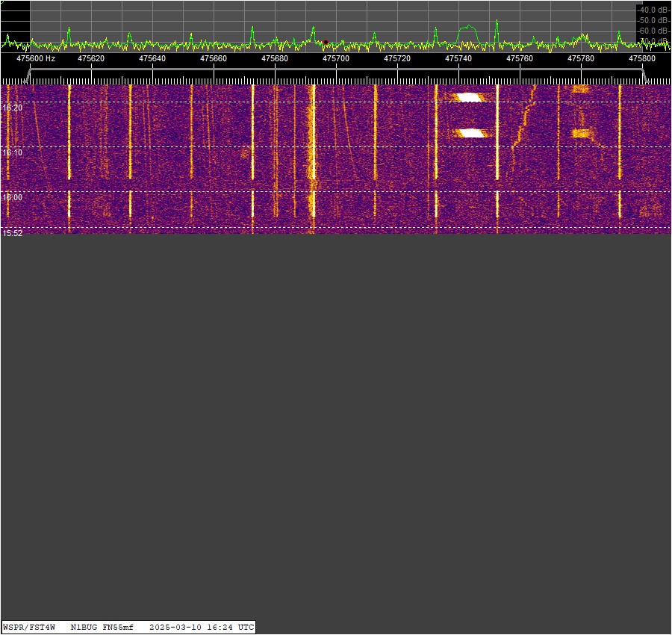Click the 16:20 time marker
Viewport: 672px width, 635px height.
pyautogui.click(x=13, y=108)
